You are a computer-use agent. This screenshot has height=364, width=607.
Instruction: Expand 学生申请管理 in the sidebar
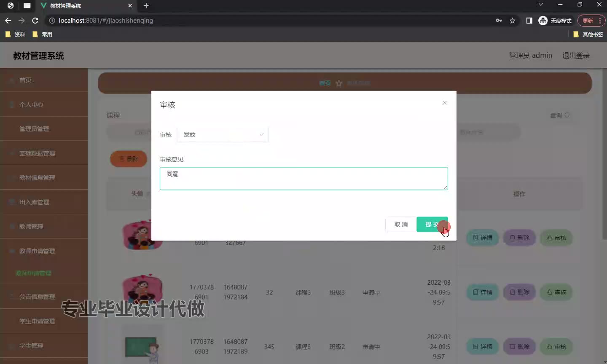44,321
